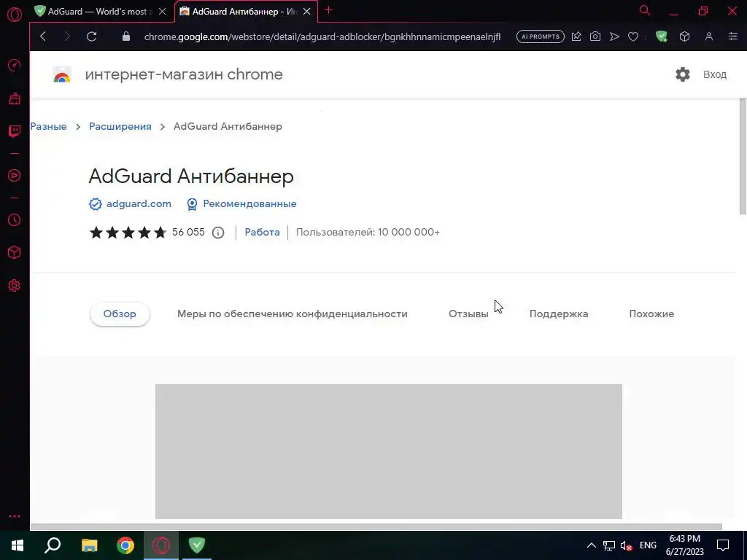The image size is (747, 560).
Task: Close the AdGuard World's most tab
Action: (163, 12)
